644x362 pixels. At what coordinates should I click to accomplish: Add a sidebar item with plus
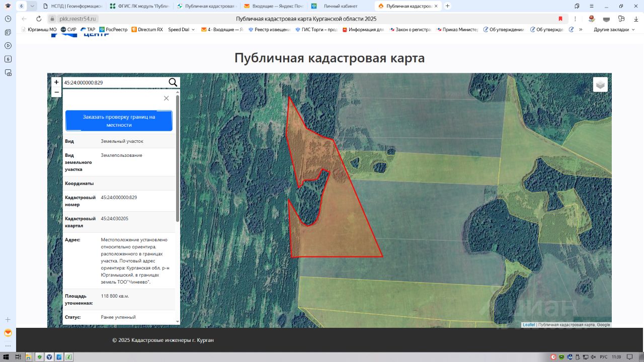pos(8,319)
